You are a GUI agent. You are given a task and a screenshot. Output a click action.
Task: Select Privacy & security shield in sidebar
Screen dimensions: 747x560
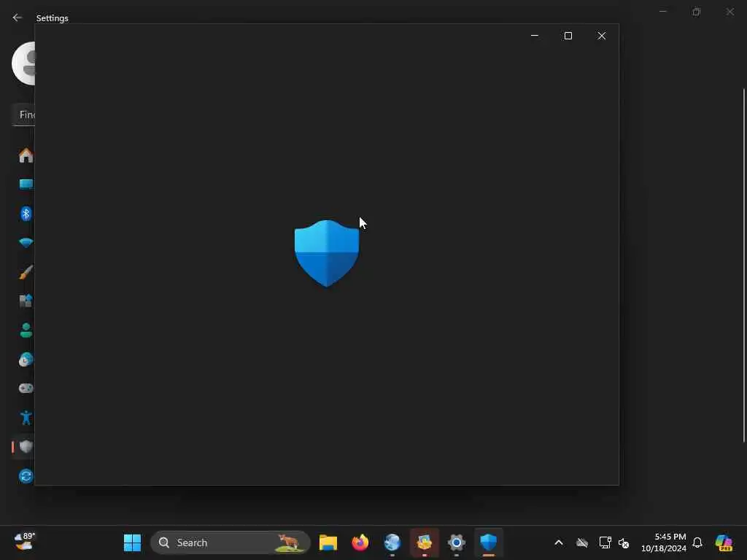tap(26, 447)
